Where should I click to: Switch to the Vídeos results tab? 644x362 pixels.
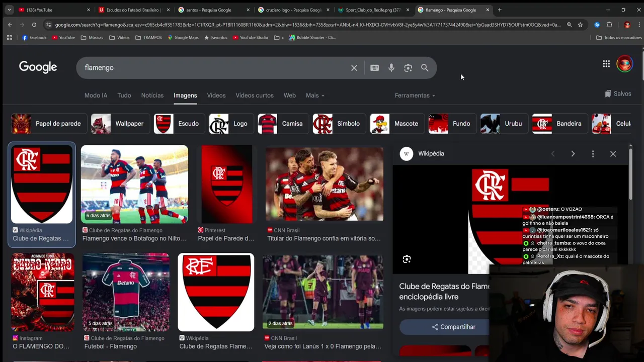click(216, 96)
